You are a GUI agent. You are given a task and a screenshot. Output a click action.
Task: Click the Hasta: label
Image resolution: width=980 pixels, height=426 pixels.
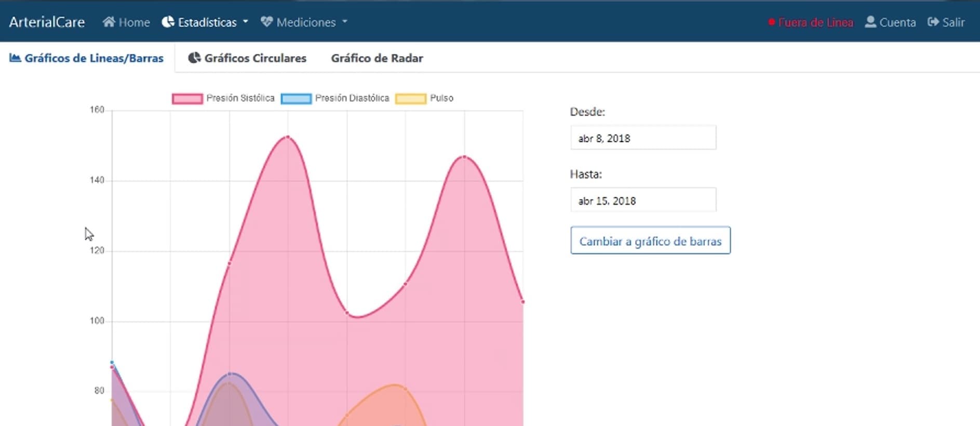586,174
